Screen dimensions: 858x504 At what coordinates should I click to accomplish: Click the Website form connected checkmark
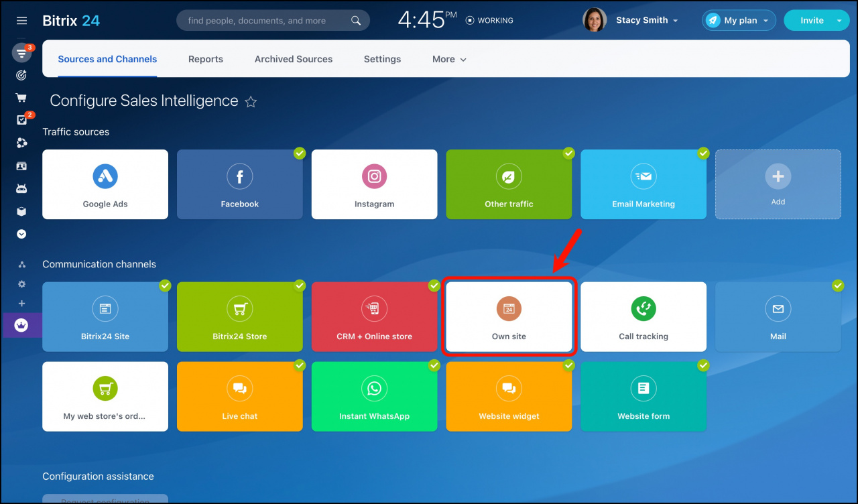(703, 365)
